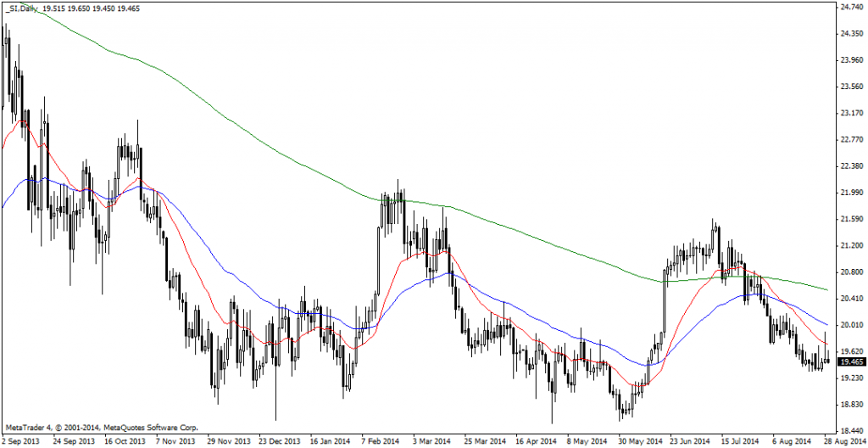Click the 20.010 price scale label

point(851,325)
